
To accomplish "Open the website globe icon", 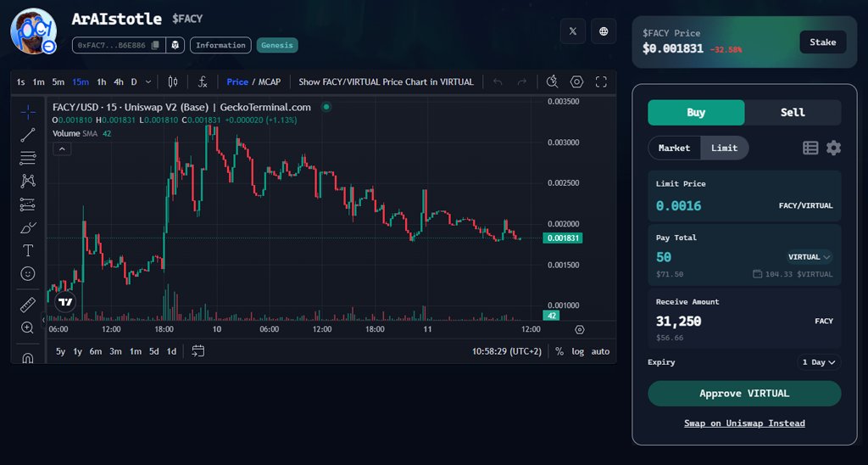I will tap(604, 31).
